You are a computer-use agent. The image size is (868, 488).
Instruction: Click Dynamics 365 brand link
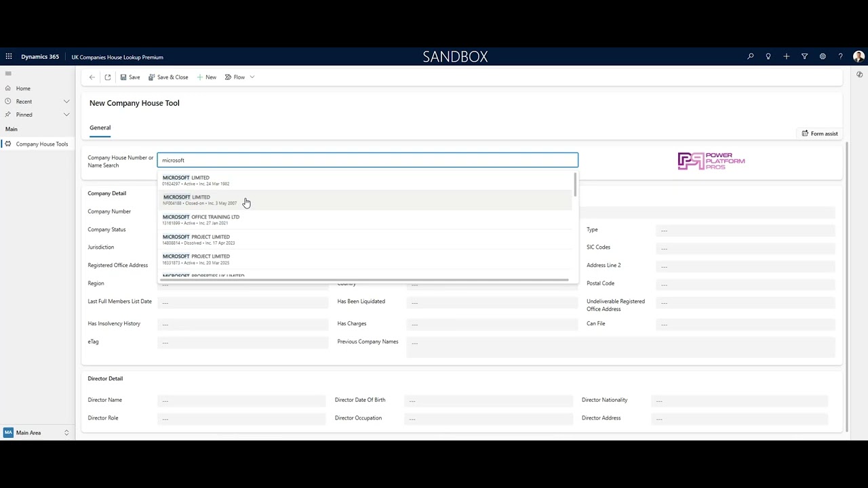point(40,57)
